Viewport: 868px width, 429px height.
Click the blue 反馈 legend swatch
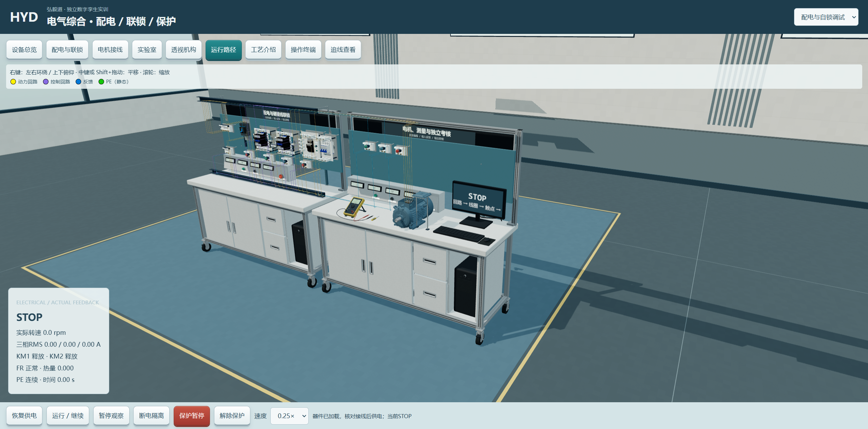point(78,82)
